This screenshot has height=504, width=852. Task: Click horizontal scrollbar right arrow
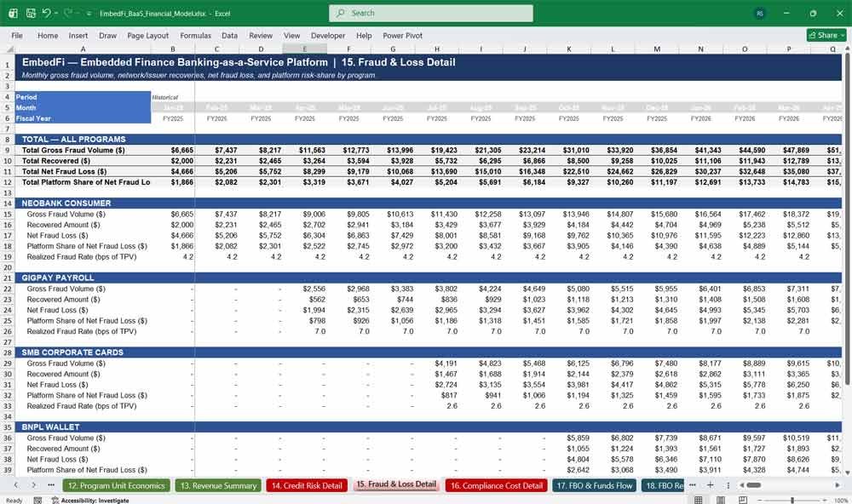[838, 485]
